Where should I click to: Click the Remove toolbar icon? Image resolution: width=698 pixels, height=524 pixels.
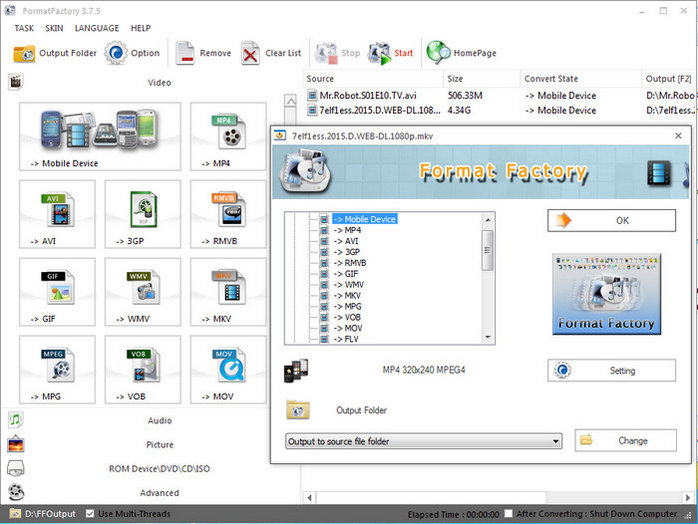click(185, 53)
